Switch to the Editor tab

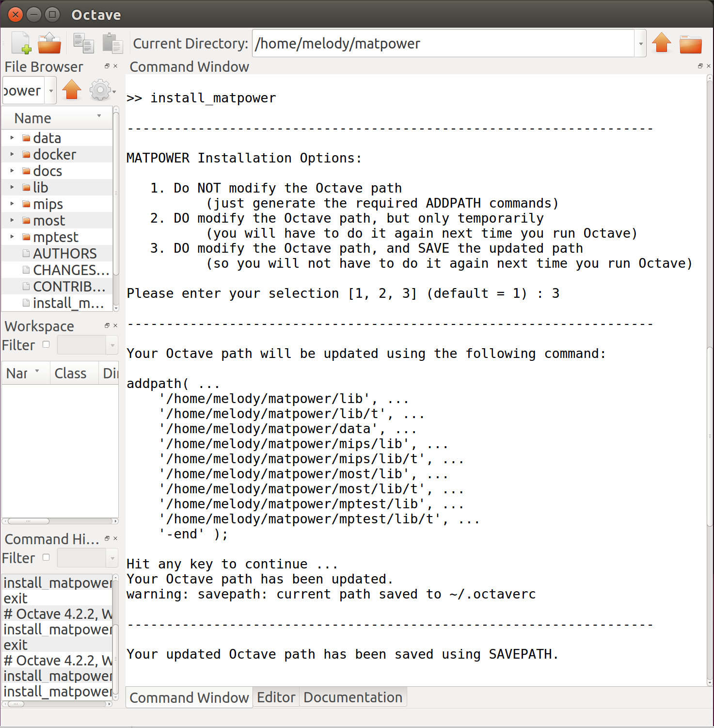click(276, 697)
